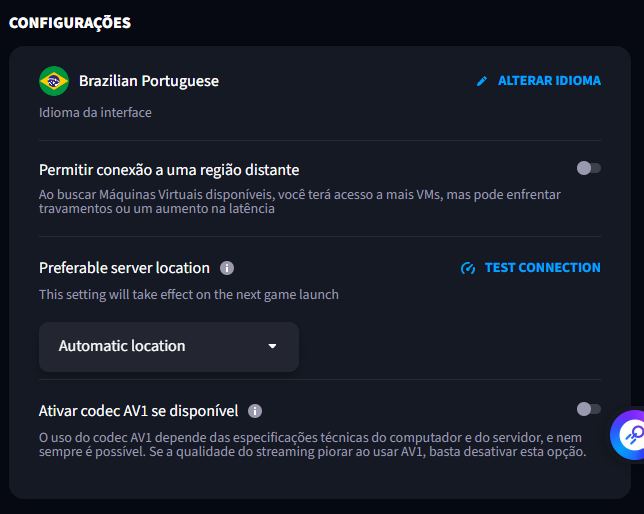Open the Automatic location dropdown
This screenshot has height=514, width=644.
click(168, 346)
